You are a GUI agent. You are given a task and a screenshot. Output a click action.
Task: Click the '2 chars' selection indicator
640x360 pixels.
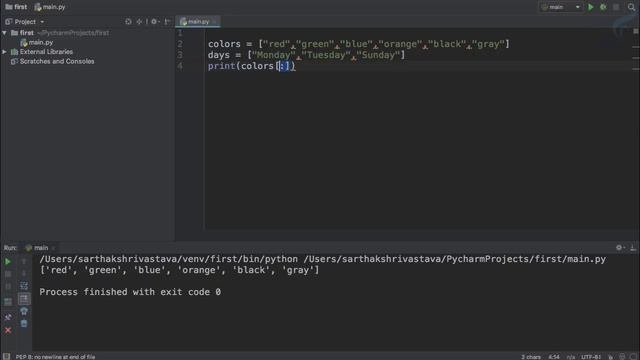tap(531, 357)
